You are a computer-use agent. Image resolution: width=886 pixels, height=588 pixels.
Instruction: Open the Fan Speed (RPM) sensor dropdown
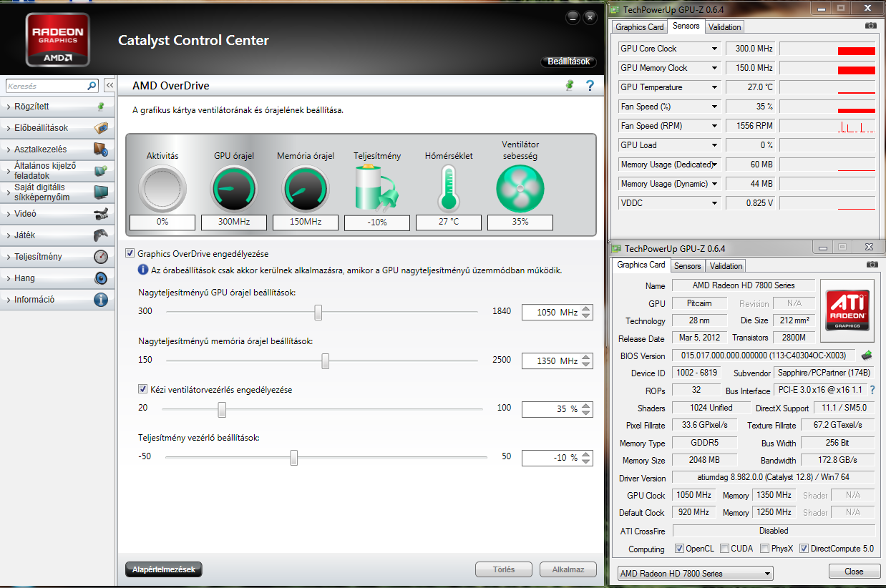pos(714,126)
